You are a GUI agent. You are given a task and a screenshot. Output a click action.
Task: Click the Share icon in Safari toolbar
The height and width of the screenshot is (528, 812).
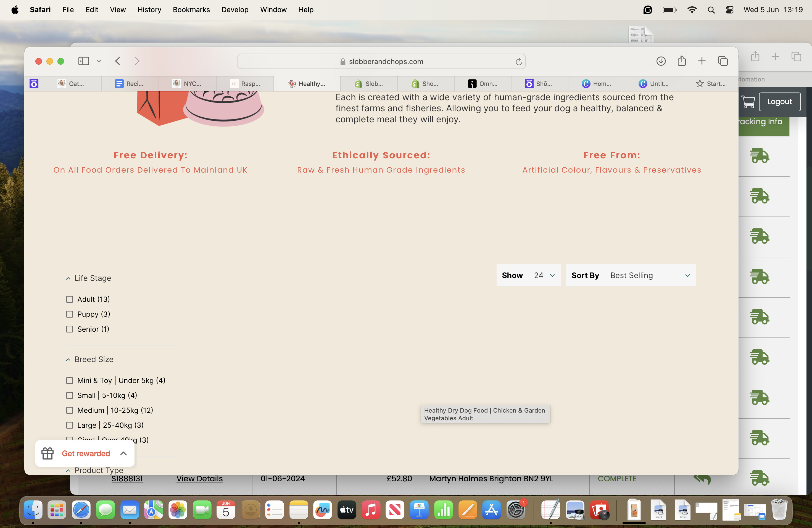pyautogui.click(x=682, y=61)
